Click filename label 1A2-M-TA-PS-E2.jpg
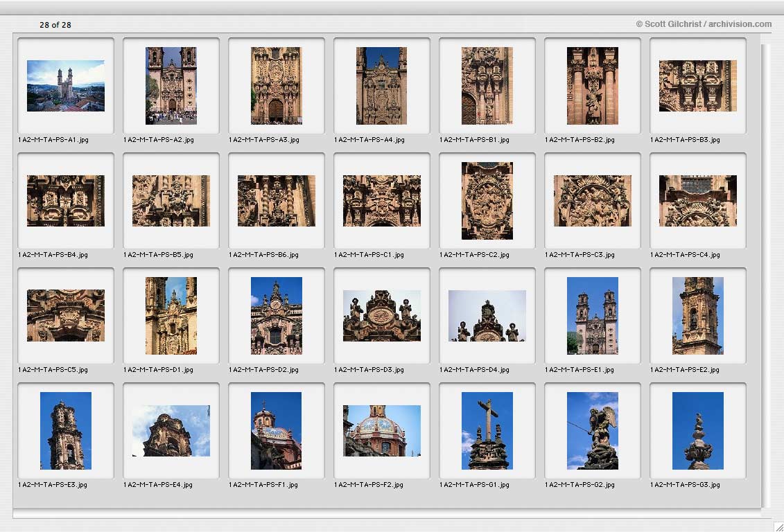The width and height of the screenshot is (784, 532). click(686, 370)
